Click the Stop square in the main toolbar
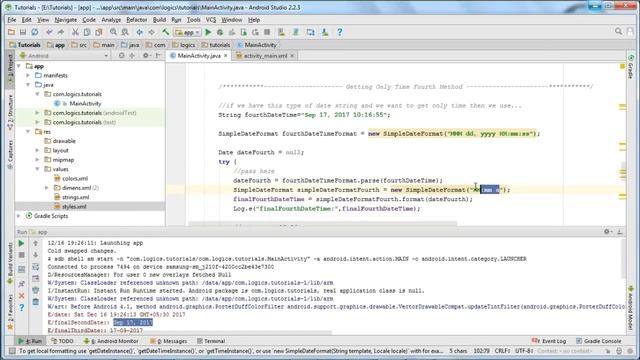Viewport: 640px width, 360px height. tap(267, 32)
